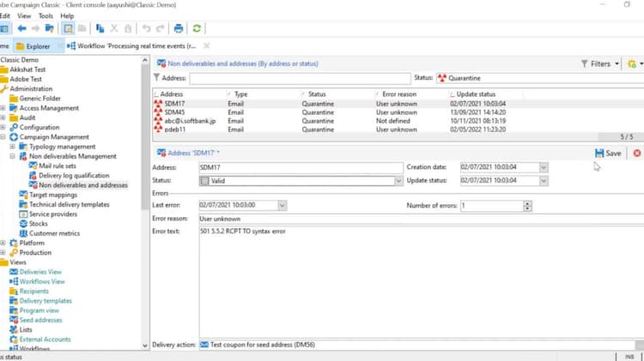Click the green refresh toolbar icon

pyautogui.click(x=197, y=28)
